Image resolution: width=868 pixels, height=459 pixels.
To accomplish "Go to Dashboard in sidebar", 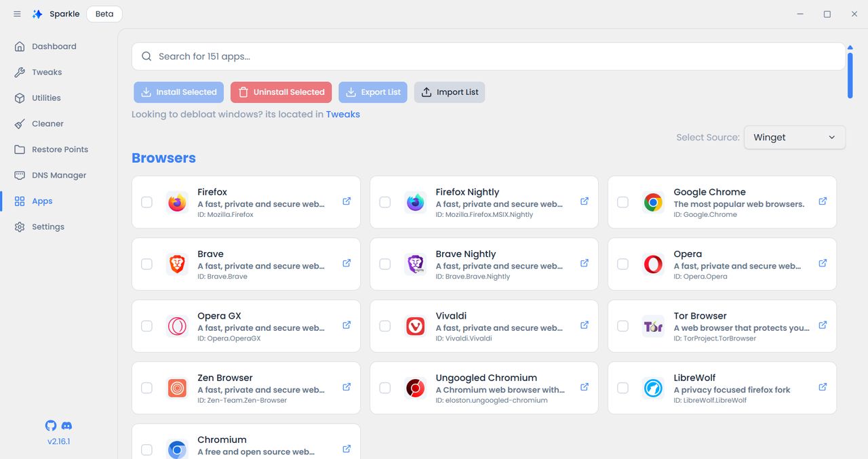I will [59, 47].
